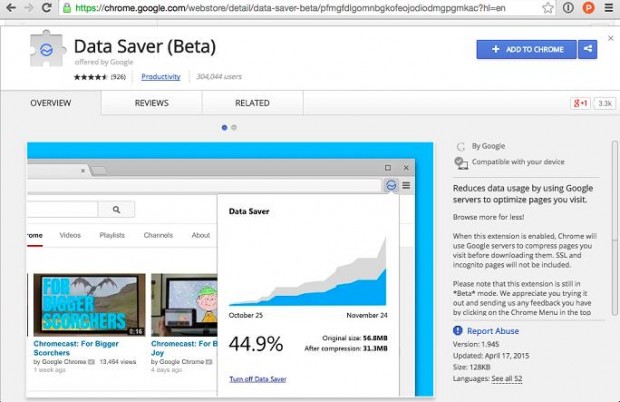Click the By Google icon
Viewport: 620px width, 402px height.
[461, 147]
